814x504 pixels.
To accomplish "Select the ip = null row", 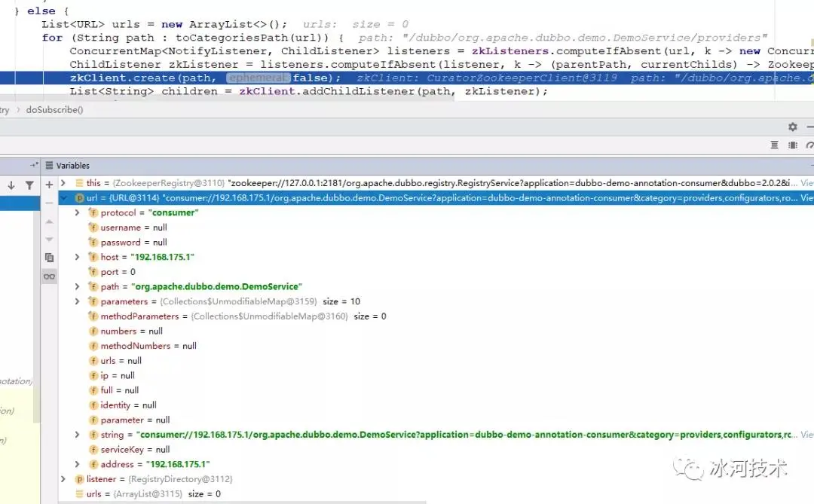I will click(436, 375).
